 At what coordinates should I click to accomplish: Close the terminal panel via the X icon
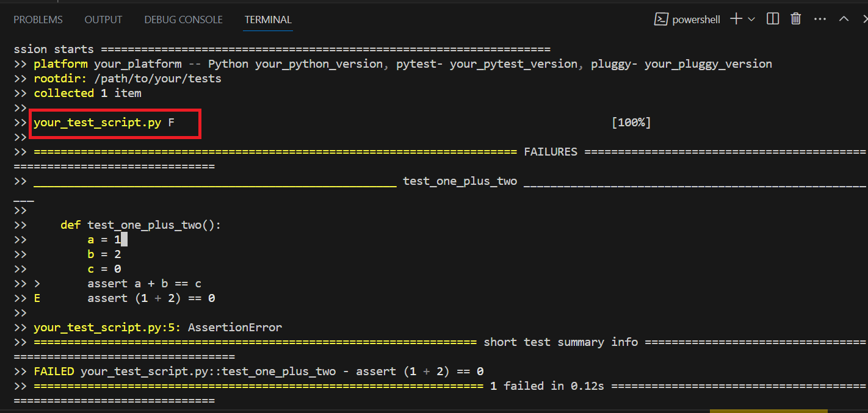[x=864, y=19]
